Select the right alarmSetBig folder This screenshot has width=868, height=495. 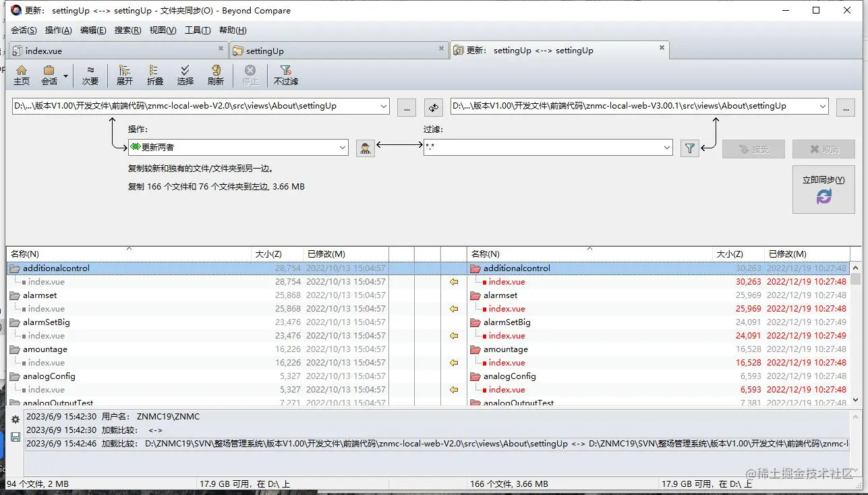(x=507, y=322)
